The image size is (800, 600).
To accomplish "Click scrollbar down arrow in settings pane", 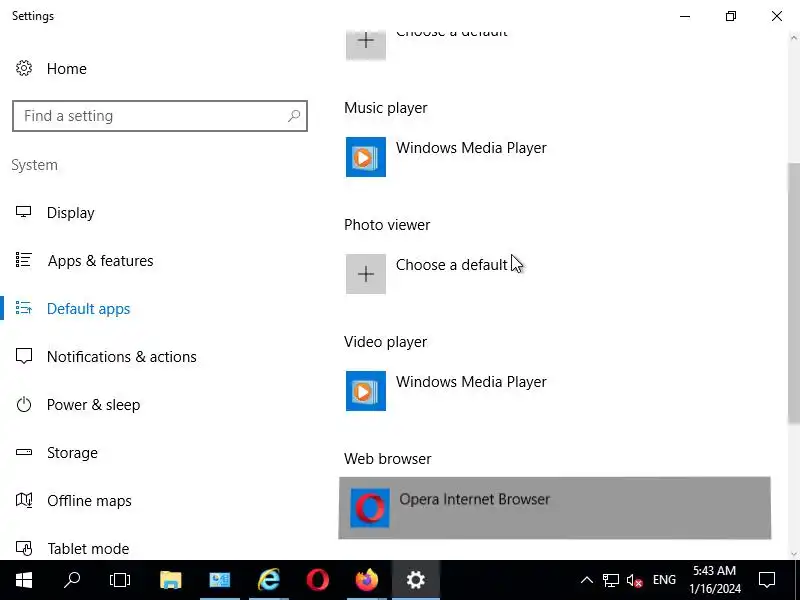I will (x=794, y=554).
